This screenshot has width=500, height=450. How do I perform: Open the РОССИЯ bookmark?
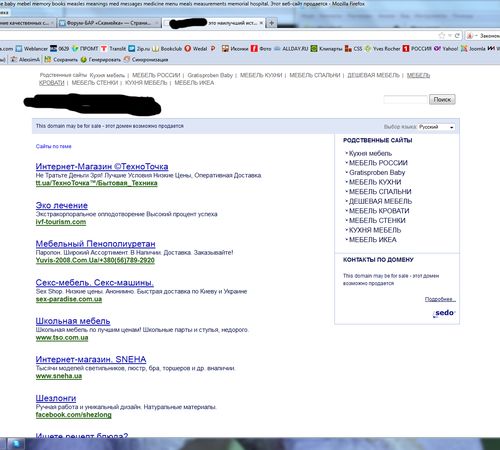(x=417, y=49)
